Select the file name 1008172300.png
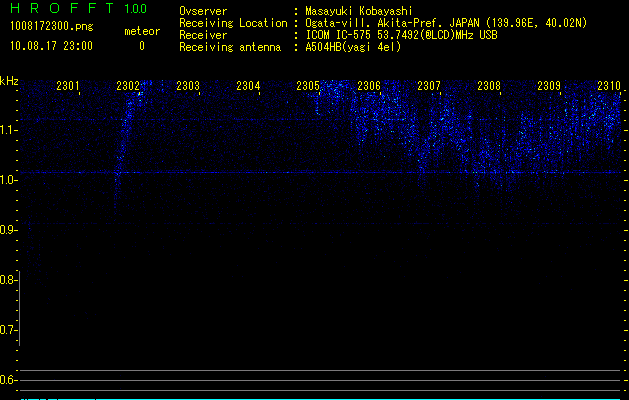Screen dimensions: 629x400 click(x=52, y=26)
